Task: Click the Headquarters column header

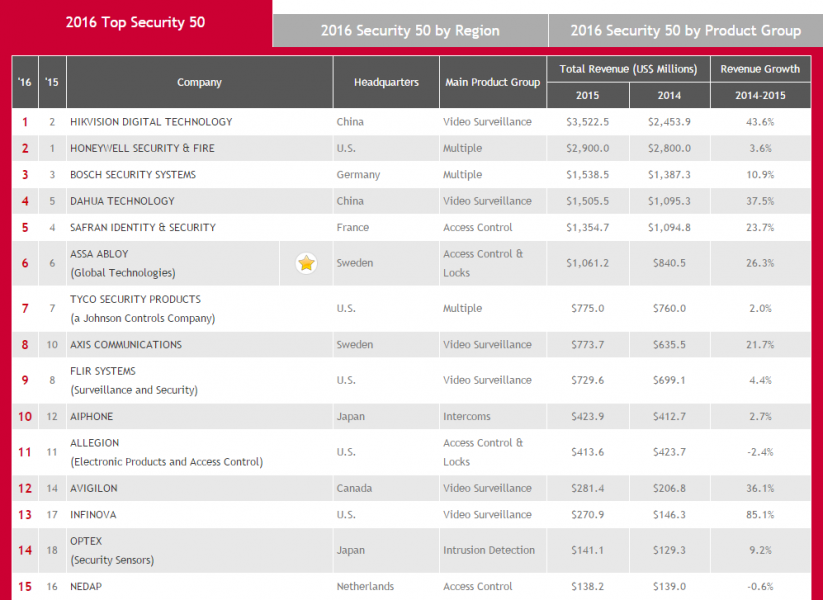Action: click(x=386, y=82)
